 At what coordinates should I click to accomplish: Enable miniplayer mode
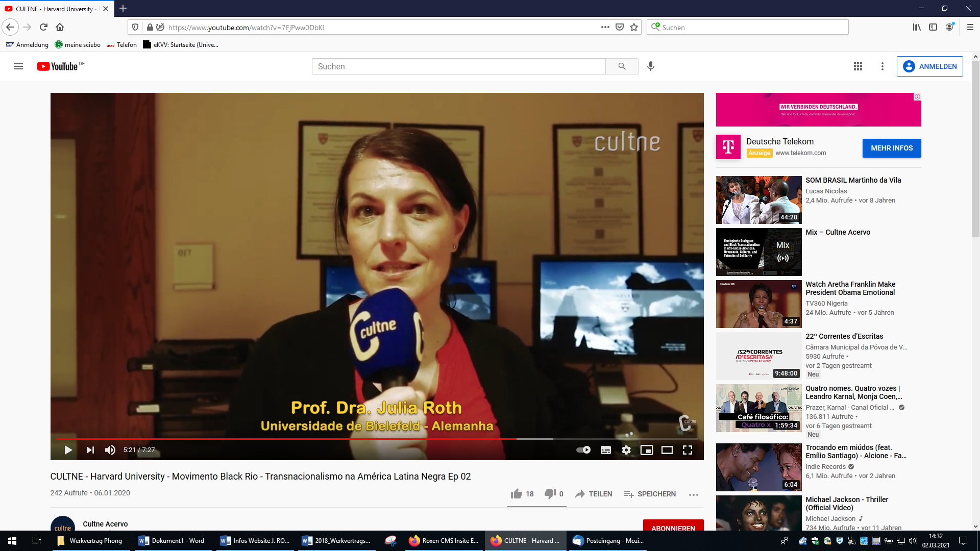point(647,450)
